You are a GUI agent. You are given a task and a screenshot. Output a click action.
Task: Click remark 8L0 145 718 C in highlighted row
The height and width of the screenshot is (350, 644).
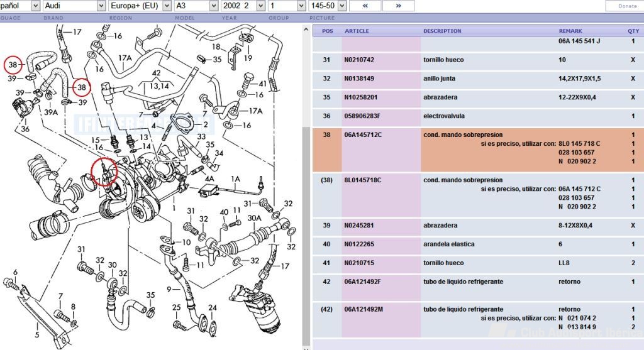click(579, 144)
